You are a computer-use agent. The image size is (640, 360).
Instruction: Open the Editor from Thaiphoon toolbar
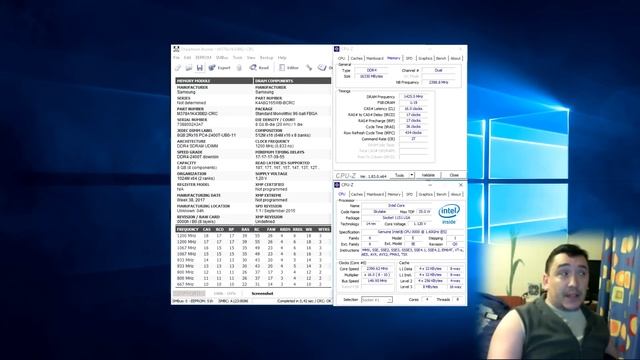tap(289, 68)
